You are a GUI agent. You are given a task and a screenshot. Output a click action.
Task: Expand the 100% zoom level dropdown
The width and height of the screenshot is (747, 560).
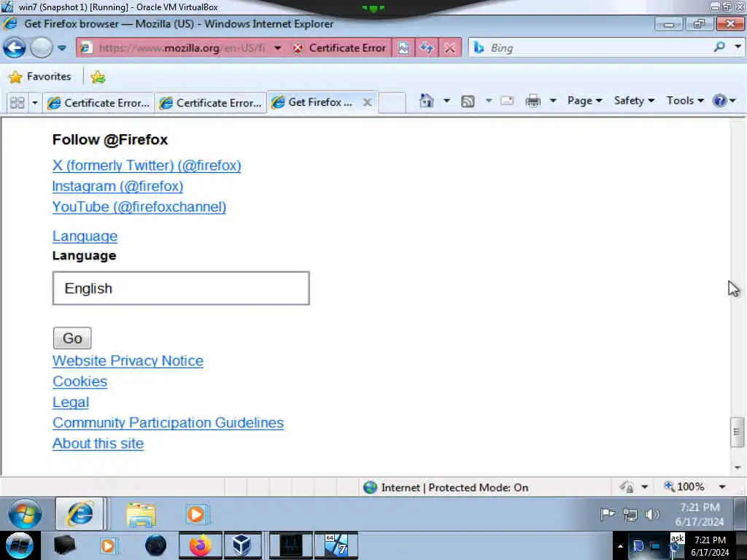pos(722,486)
